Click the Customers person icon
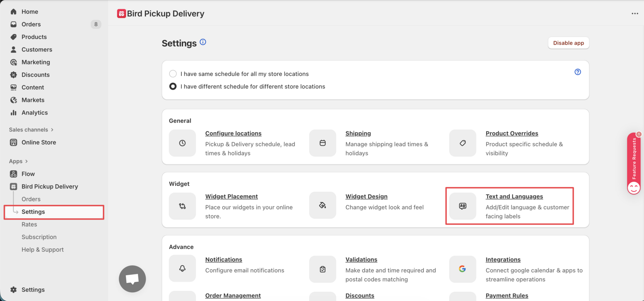The image size is (644, 301). point(14,50)
